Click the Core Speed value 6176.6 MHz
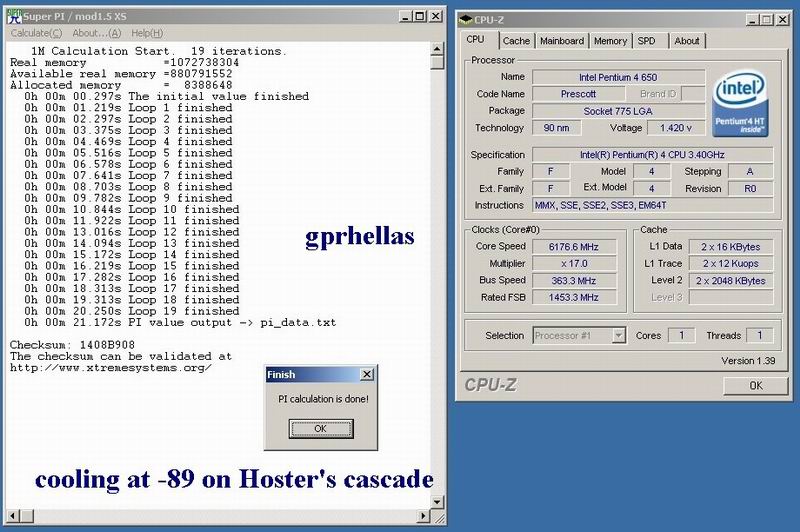The image size is (800, 532). tap(574, 247)
